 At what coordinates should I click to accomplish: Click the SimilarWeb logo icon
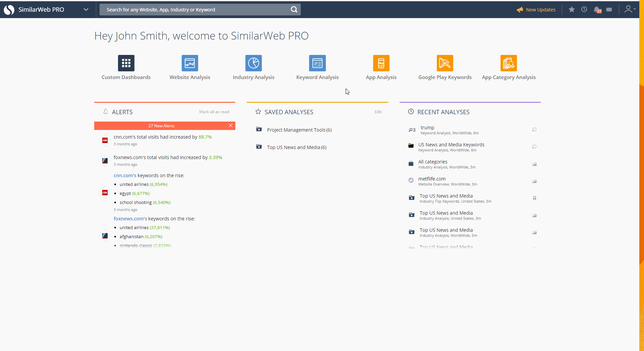[x=9, y=10]
